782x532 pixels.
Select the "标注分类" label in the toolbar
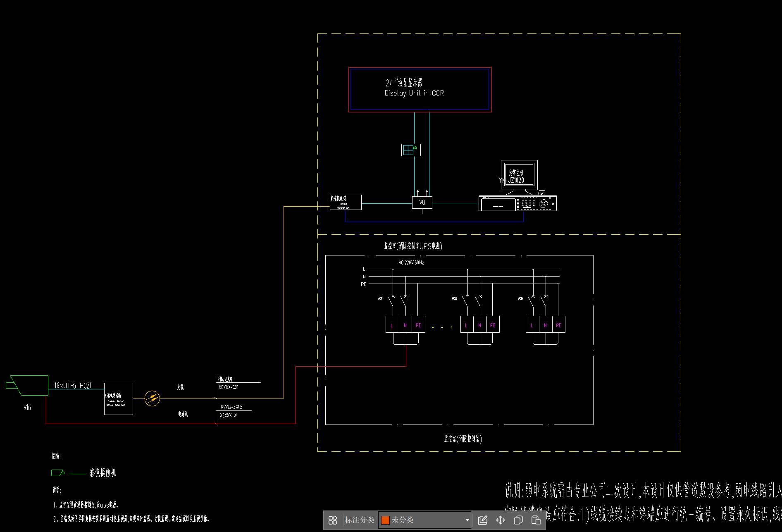coord(360,520)
